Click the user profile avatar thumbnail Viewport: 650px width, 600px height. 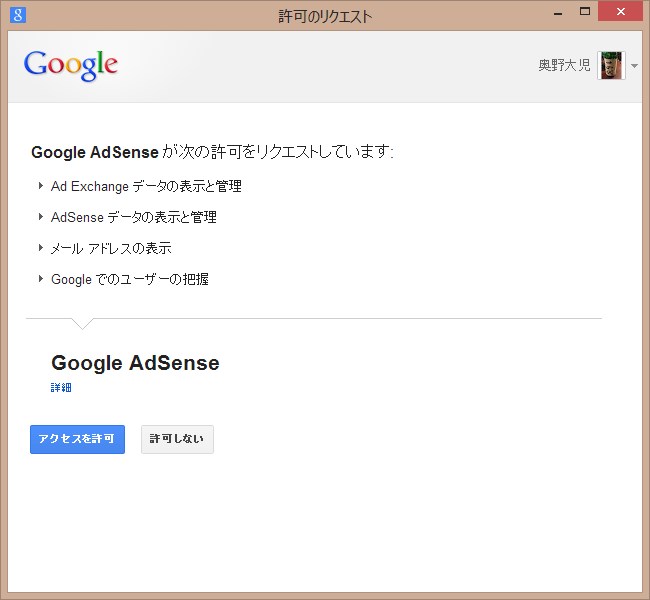click(x=611, y=66)
